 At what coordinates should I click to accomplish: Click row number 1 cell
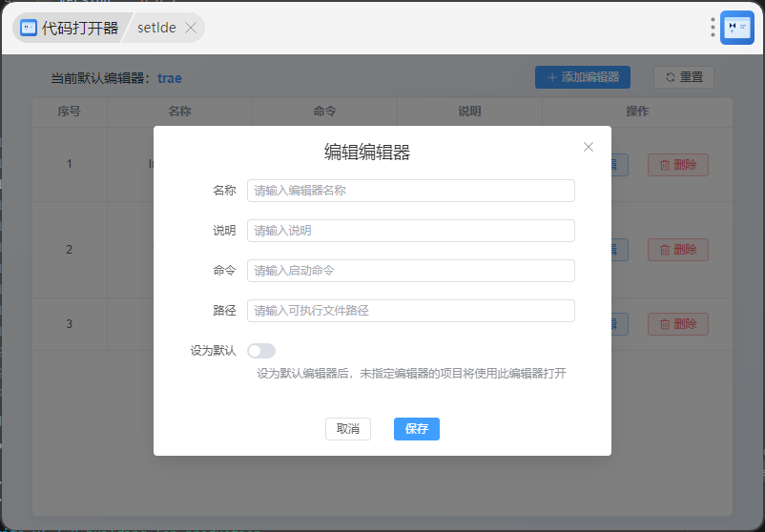pos(70,164)
